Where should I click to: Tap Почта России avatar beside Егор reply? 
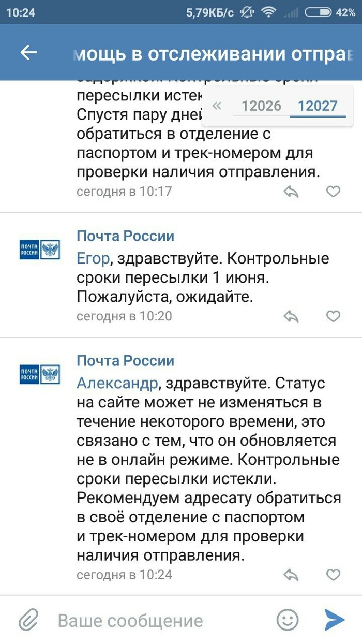tap(40, 249)
